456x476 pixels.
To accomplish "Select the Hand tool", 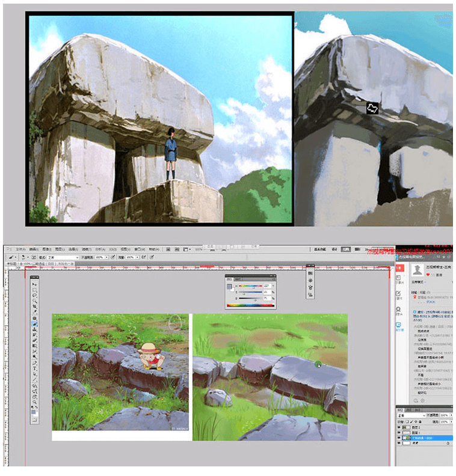I will [x=35, y=396].
